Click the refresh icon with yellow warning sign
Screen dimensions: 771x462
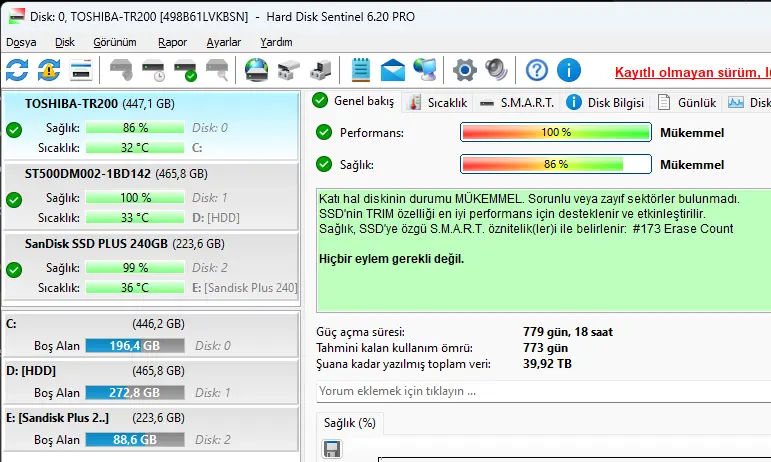[49, 70]
